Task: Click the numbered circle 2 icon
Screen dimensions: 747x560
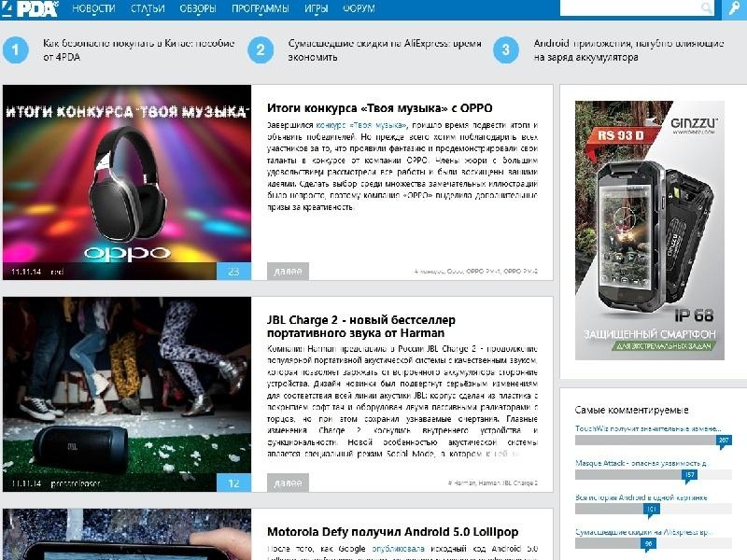Action: [x=261, y=50]
